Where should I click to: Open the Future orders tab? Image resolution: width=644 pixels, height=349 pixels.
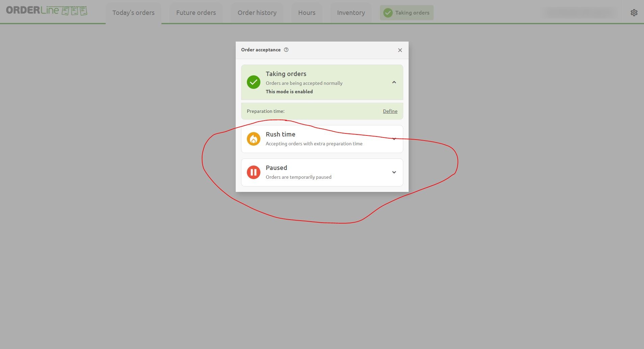click(196, 13)
